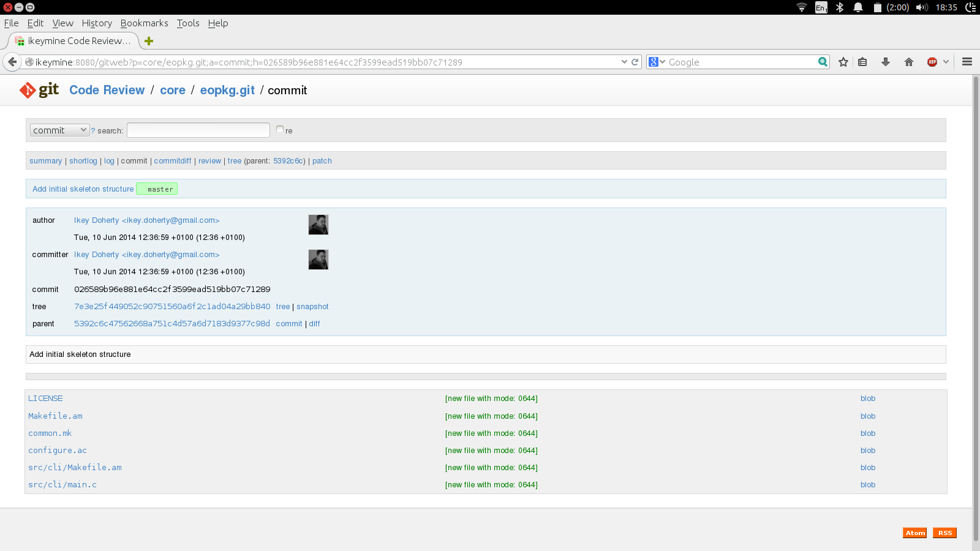This screenshot has height=551, width=980.
Task: Open the log link
Action: 109,161
